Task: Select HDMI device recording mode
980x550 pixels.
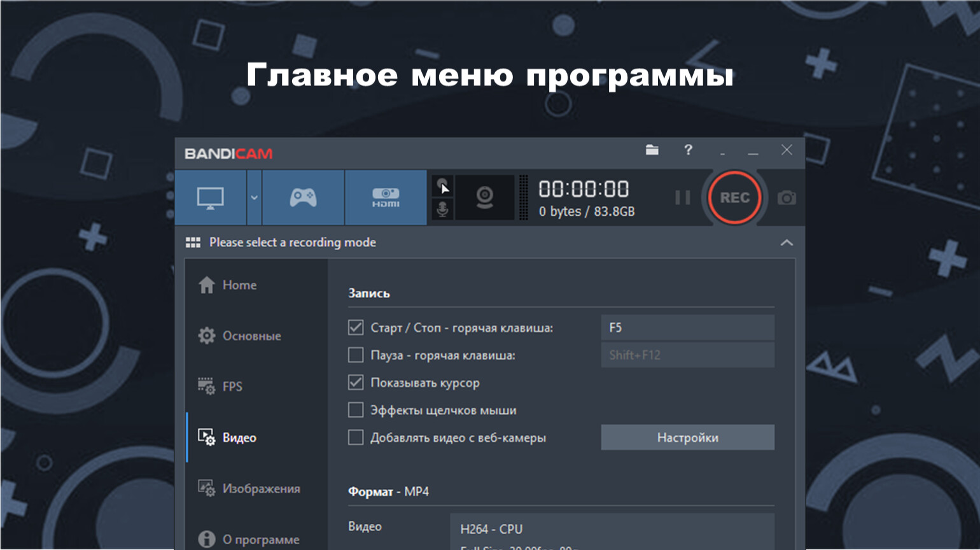Action: [386, 197]
